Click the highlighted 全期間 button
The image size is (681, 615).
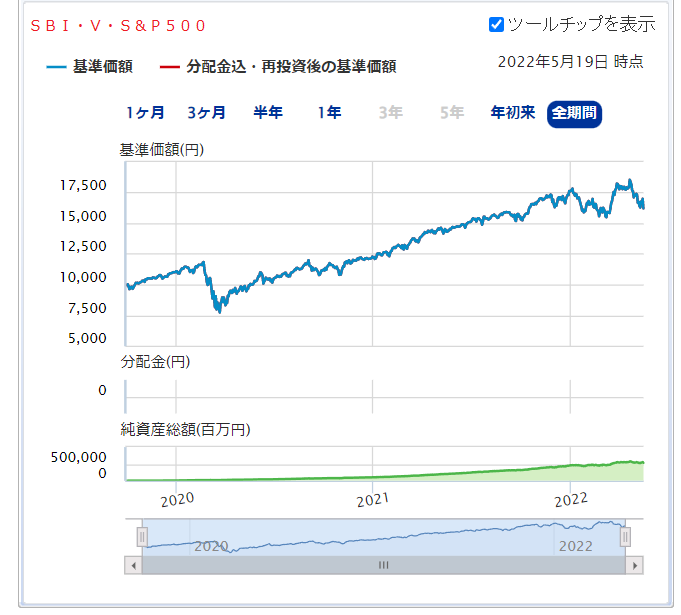click(x=575, y=113)
